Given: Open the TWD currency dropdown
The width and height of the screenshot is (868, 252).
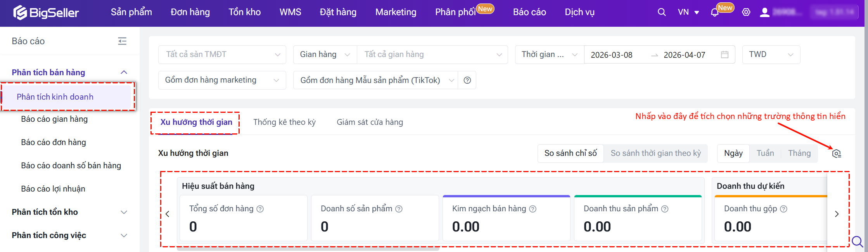Looking at the screenshot, I should (771, 55).
